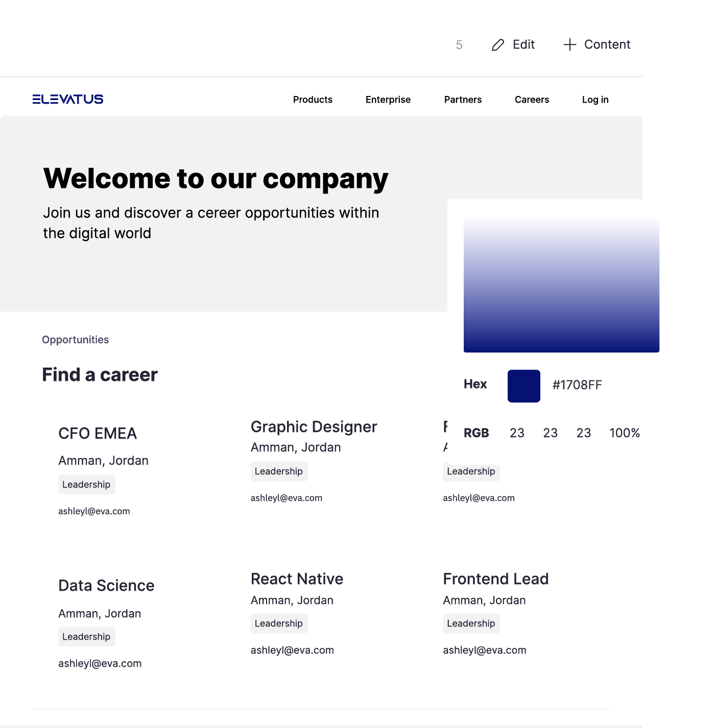
Task: Open the React Native job posting
Action: (297, 579)
